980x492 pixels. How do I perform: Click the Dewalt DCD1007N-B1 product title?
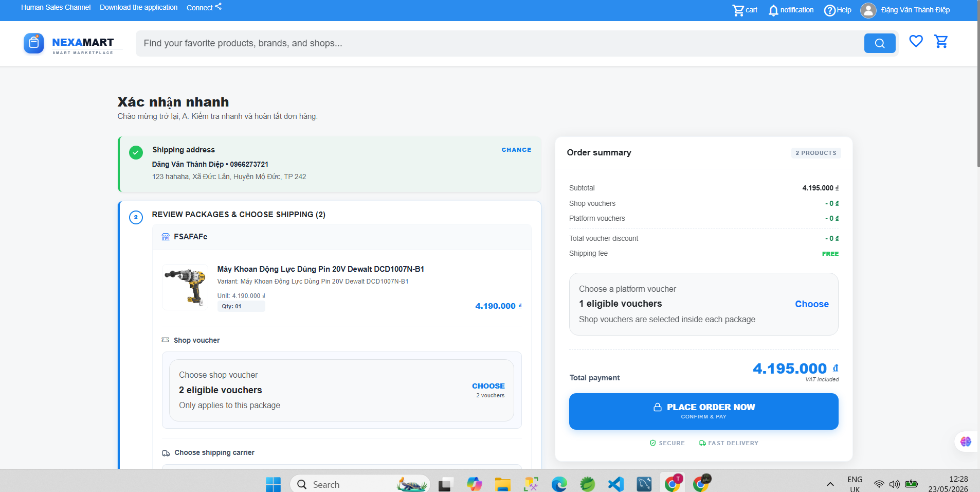coord(320,269)
